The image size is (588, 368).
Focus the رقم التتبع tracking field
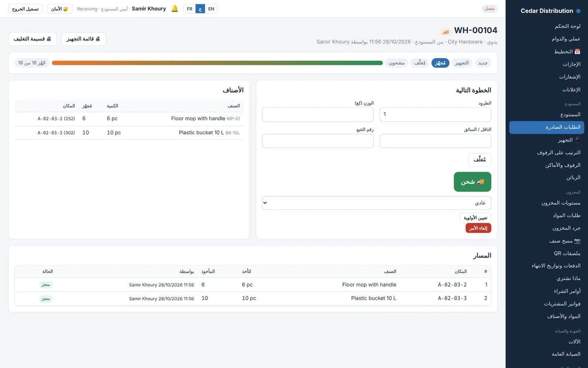318,141
